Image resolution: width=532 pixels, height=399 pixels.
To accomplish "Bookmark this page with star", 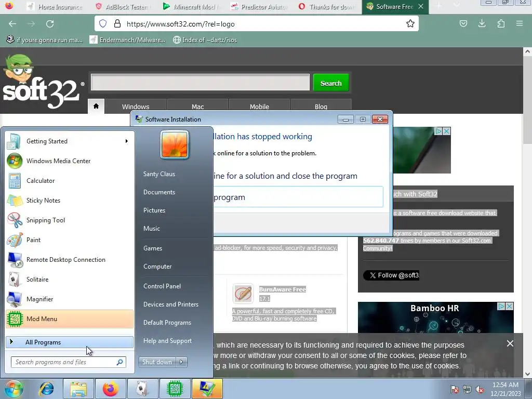I will tap(410, 24).
